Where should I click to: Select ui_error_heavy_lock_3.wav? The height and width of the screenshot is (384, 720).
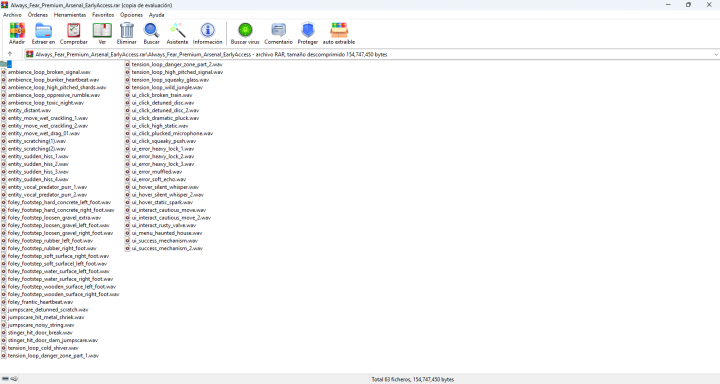click(160, 164)
